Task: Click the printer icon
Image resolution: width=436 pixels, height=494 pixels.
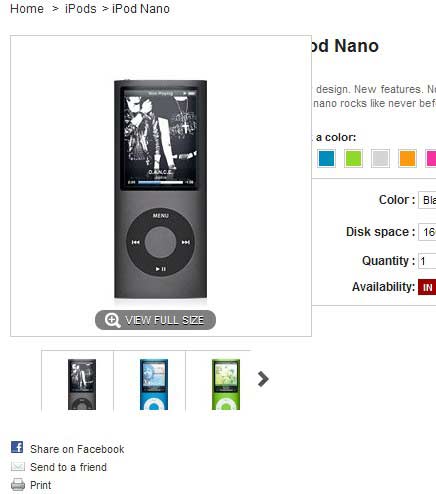Action: pyautogui.click(x=18, y=484)
